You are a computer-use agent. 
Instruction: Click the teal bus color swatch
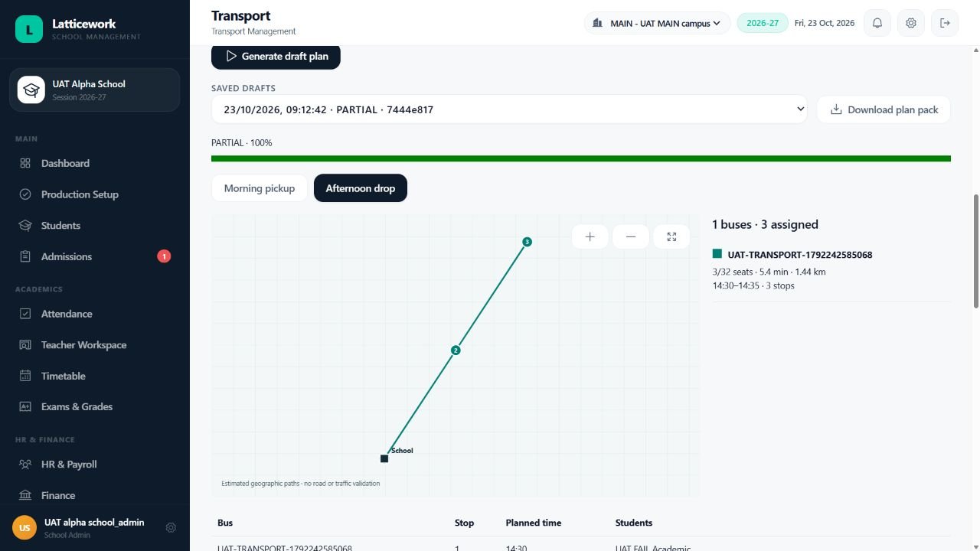coord(717,254)
